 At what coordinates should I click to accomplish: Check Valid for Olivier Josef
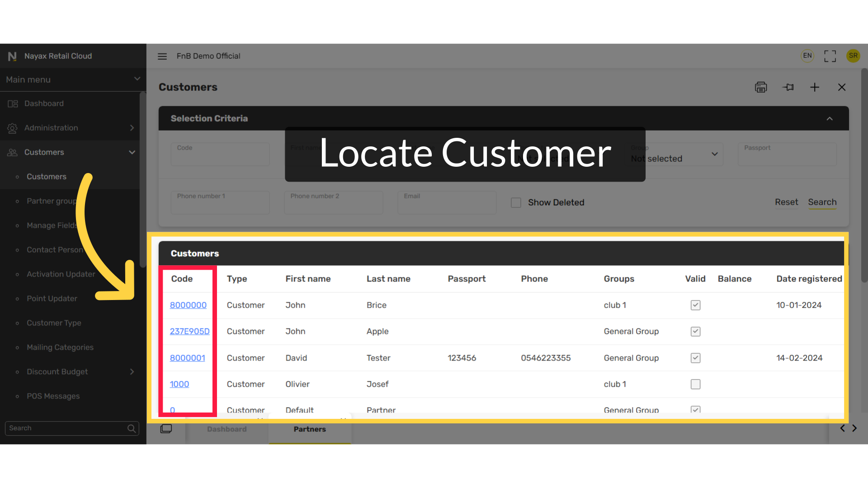[695, 385]
